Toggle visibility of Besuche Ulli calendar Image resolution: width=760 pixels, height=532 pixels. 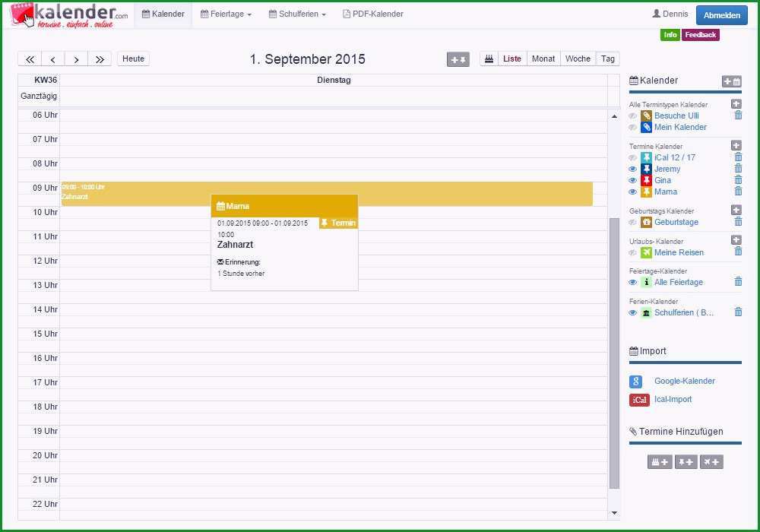[x=632, y=116]
